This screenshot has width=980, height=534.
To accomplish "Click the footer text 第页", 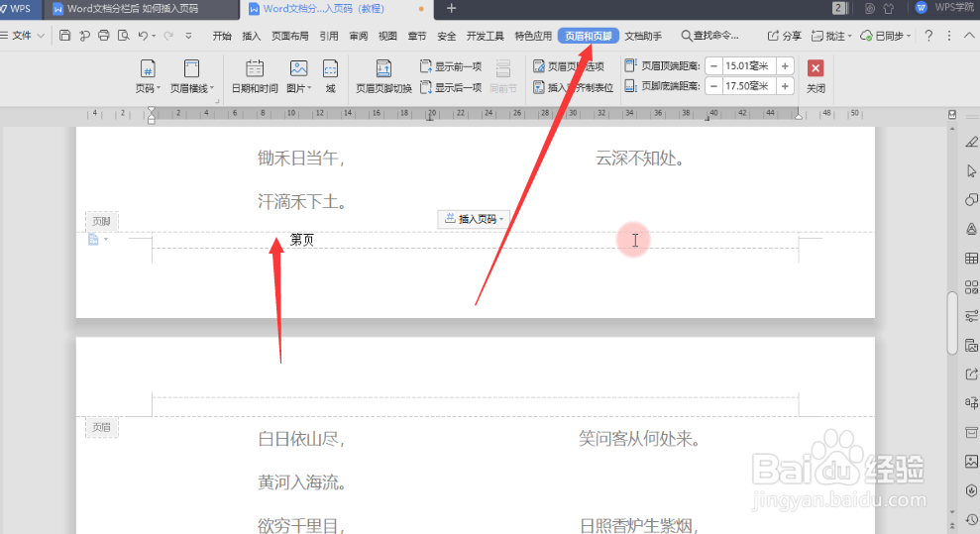I will (x=302, y=239).
